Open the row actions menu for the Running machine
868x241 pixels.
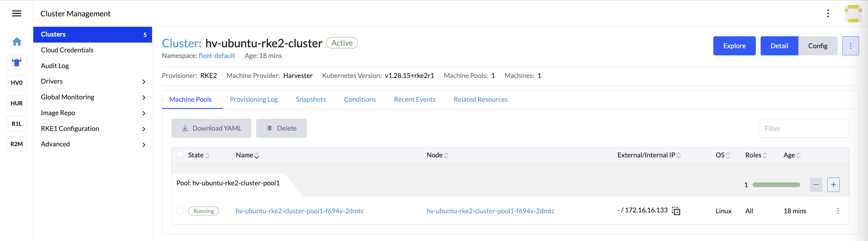[x=837, y=211]
